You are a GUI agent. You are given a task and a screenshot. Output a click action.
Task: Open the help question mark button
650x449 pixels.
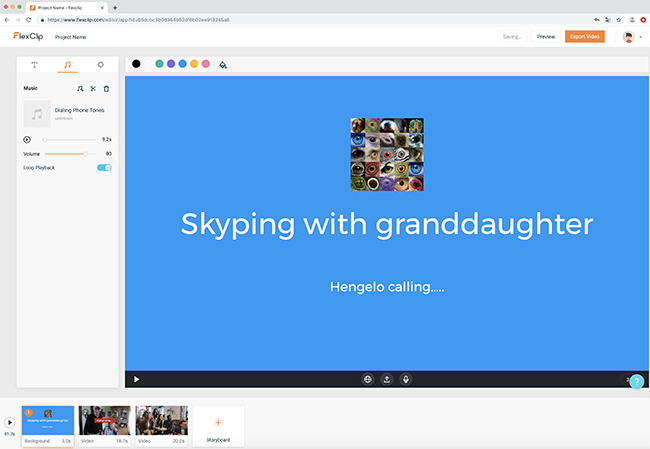tap(637, 381)
